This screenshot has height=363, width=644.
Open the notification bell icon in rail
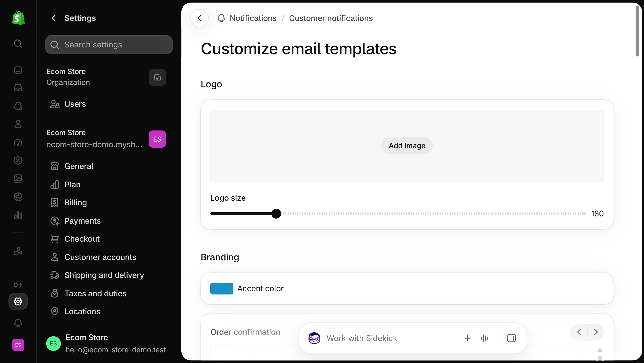click(x=18, y=323)
